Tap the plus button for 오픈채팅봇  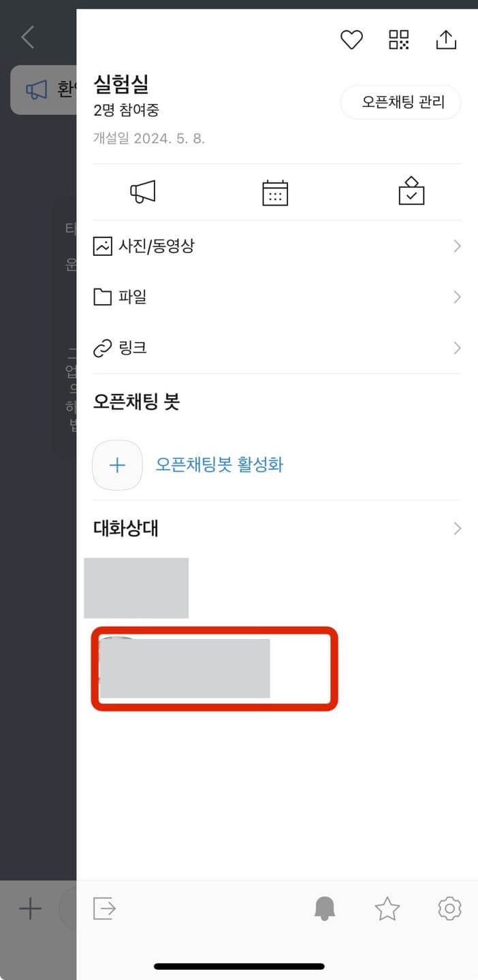click(117, 465)
